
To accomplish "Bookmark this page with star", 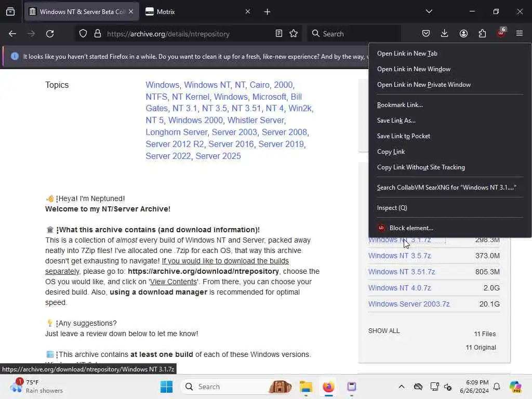I will tap(294, 34).
